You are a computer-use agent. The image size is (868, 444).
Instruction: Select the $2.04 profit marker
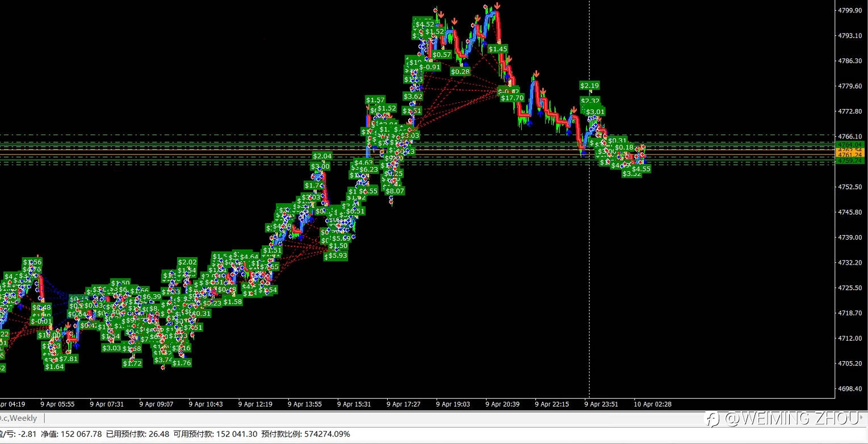point(322,156)
